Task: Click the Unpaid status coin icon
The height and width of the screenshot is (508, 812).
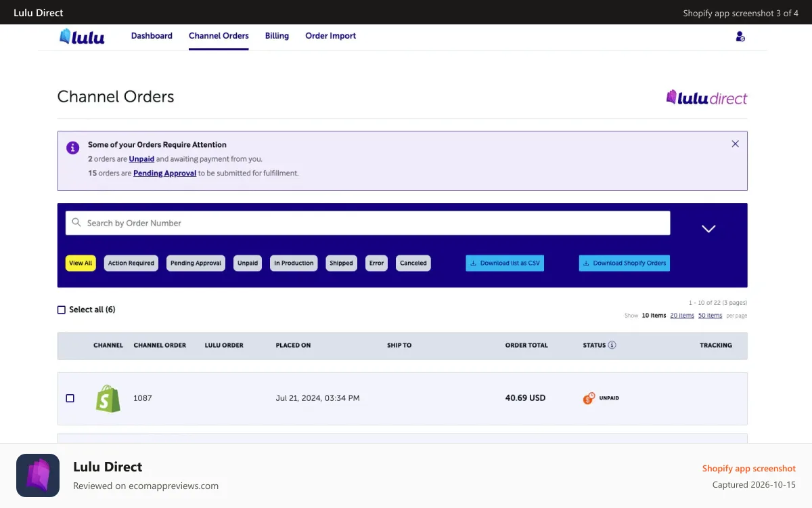Action: pyautogui.click(x=589, y=398)
